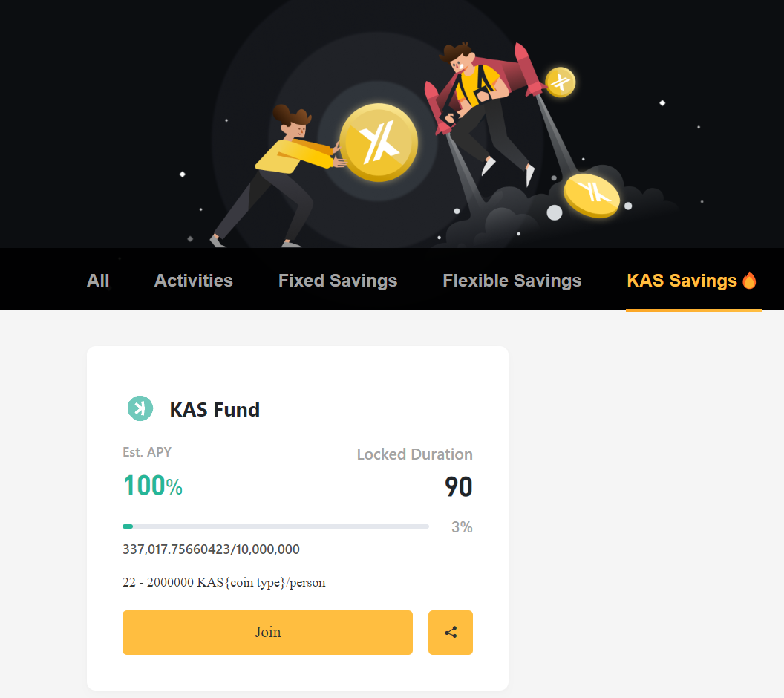784x698 pixels.
Task: Click the 90 Locked Duration value
Action: coord(459,486)
